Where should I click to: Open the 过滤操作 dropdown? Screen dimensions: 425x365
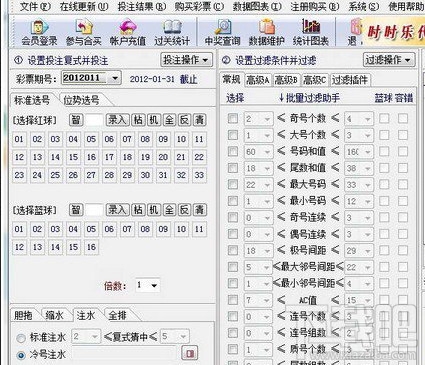389,60
